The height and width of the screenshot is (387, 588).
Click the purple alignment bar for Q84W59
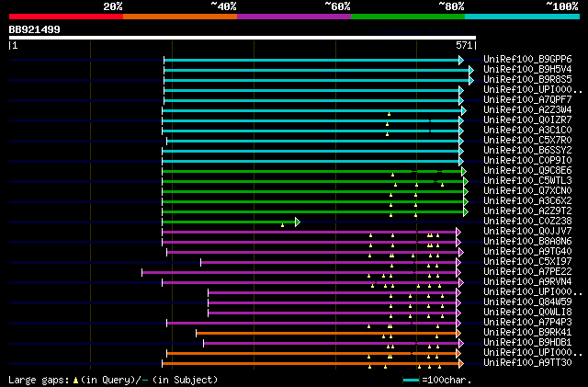click(333, 303)
